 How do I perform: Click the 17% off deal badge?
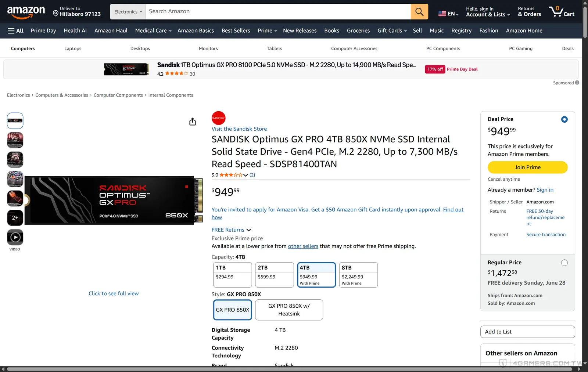tap(435, 69)
